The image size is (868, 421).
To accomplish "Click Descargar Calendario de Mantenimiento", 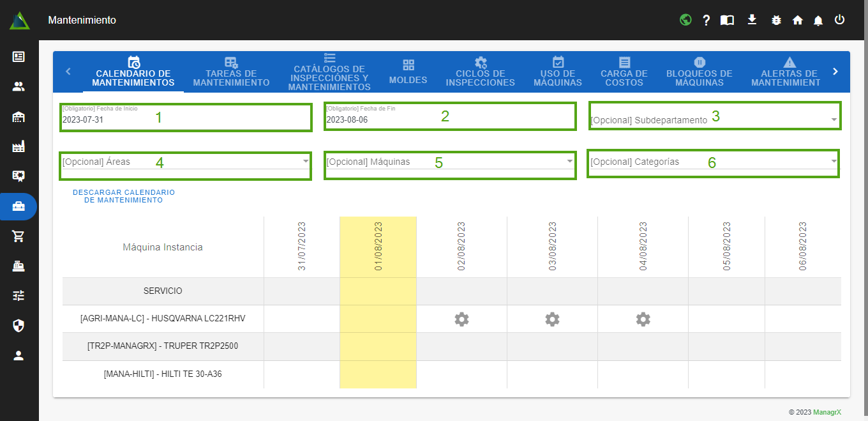I will point(124,196).
